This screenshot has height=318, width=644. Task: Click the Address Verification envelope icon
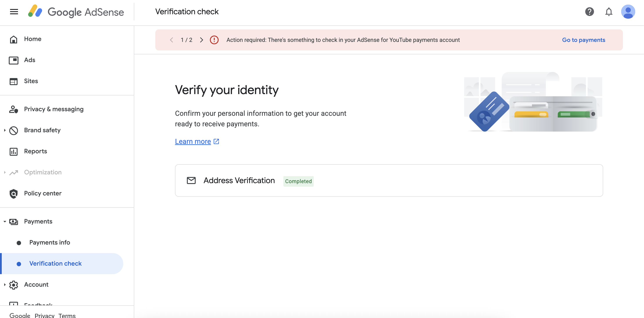[191, 180]
